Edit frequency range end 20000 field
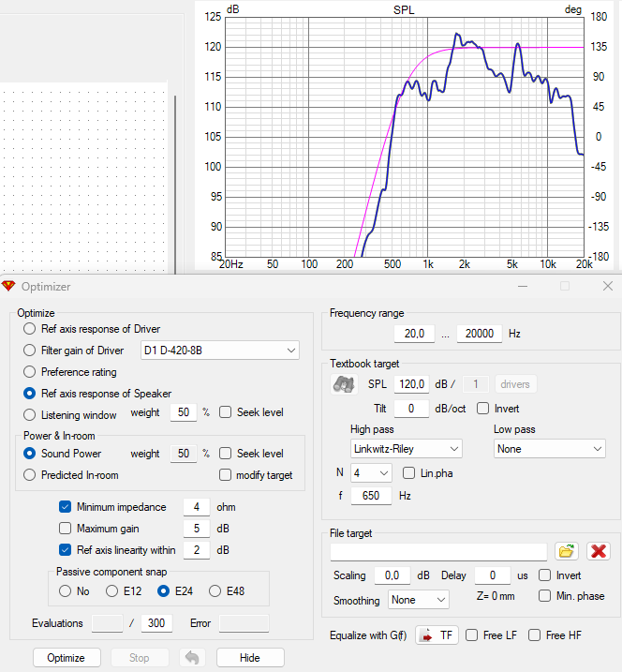Image resolution: width=622 pixels, height=672 pixels. 480,334
